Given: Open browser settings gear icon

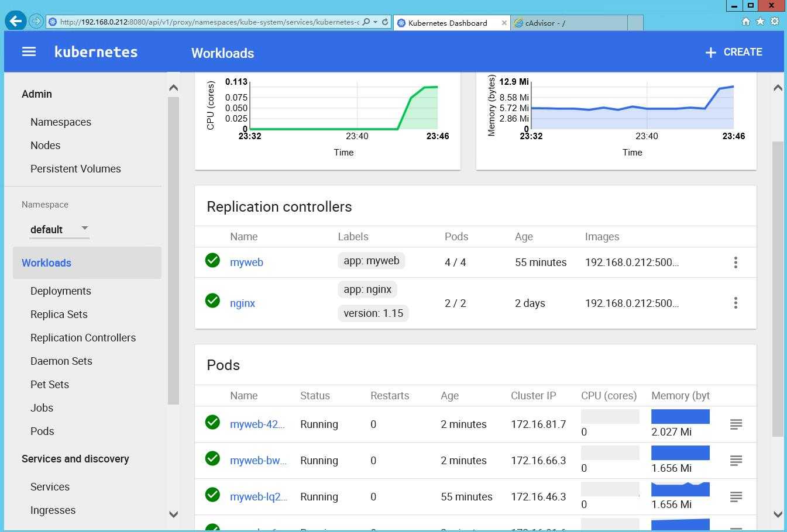Looking at the screenshot, I should click(x=775, y=22).
